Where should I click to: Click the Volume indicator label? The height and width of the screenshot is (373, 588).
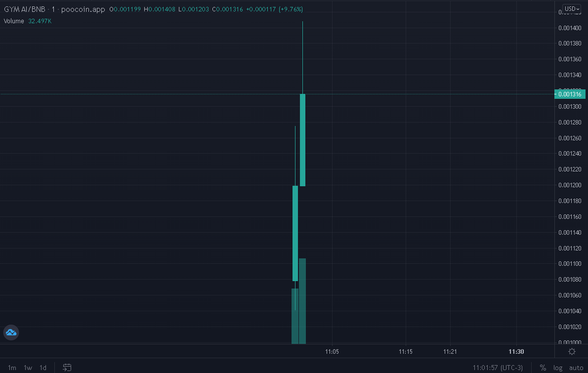pyautogui.click(x=14, y=21)
